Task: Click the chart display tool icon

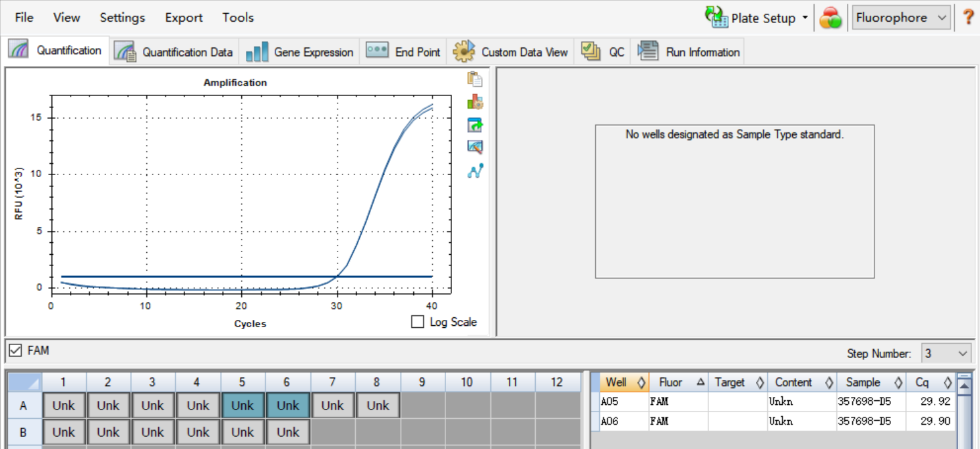Action: coord(475,147)
